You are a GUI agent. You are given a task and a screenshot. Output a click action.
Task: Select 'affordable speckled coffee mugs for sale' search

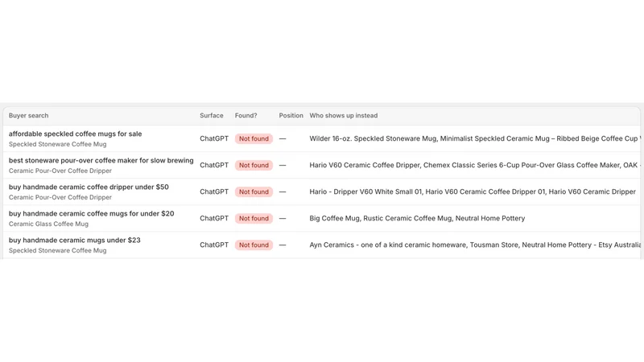pyautogui.click(x=75, y=134)
